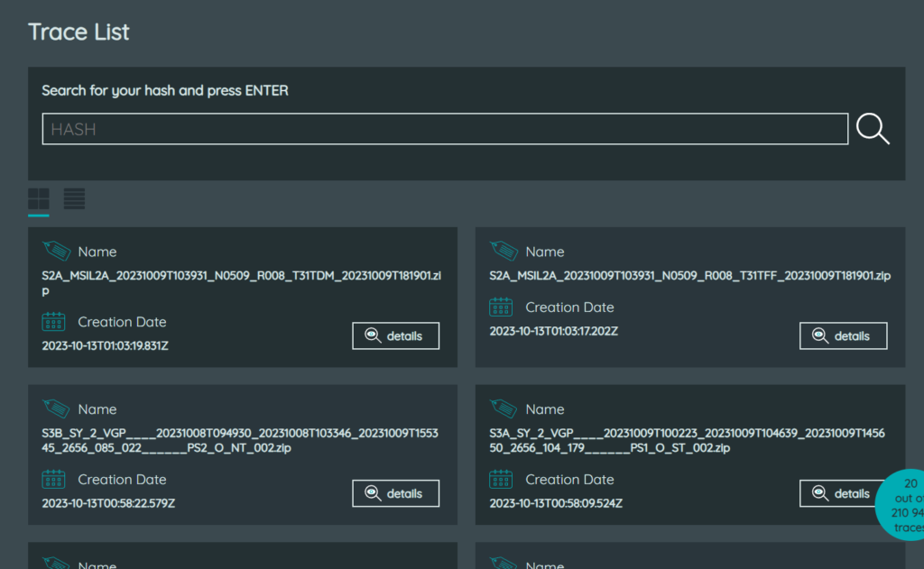
Task: Switch to list view layout
Action: [x=74, y=199]
